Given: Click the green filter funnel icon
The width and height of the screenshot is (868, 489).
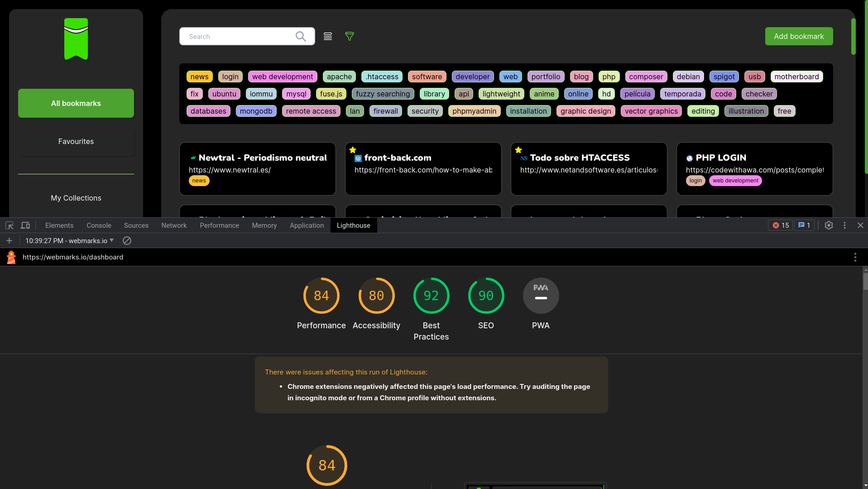Looking at the screenshot, I should coord(350,36).
